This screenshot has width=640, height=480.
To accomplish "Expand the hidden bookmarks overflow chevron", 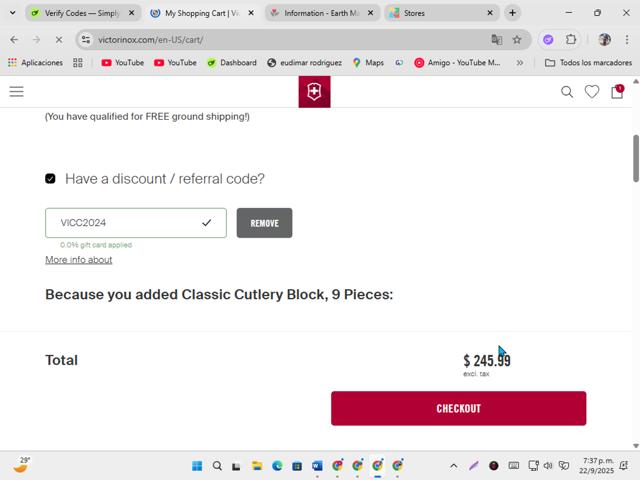I will (519, 62).
